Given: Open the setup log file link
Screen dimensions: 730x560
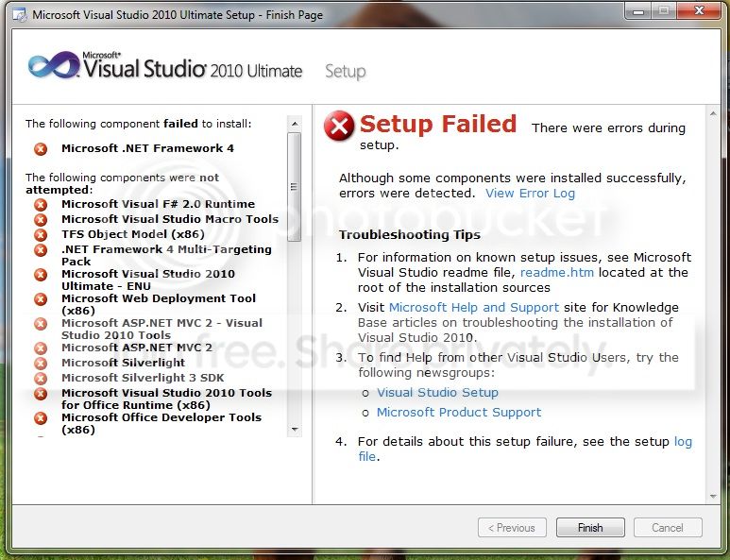Looking at the screenshot, I should (x=683, y=441).
